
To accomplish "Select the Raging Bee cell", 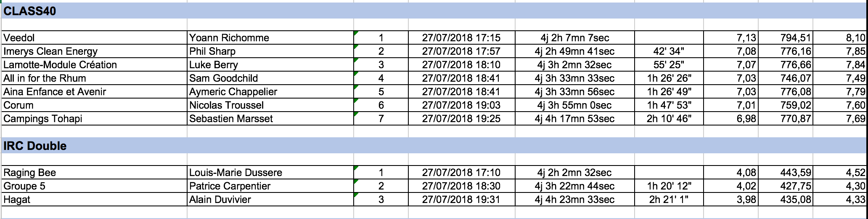I will 29,173.
